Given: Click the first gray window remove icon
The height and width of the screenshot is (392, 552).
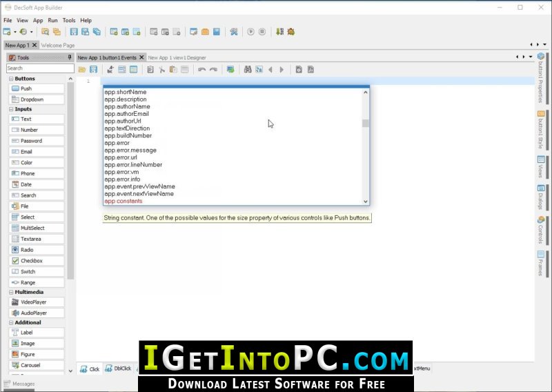Looking at the screenshot, I should click(153, 32).
